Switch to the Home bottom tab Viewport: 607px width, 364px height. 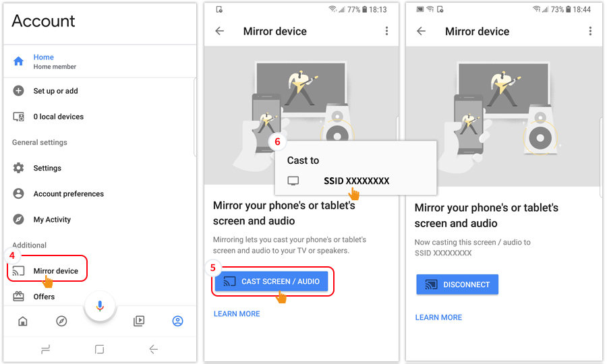[23, 321]
